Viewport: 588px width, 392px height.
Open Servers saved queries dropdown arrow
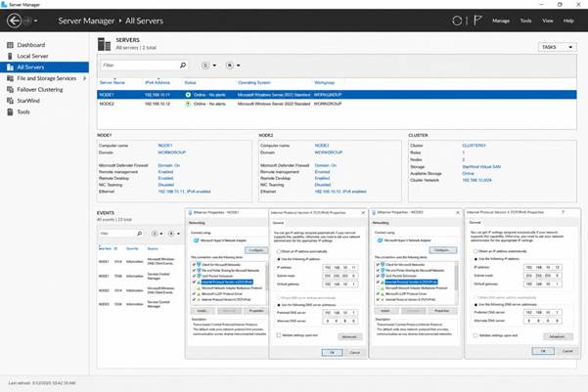[x=239, y=65]
